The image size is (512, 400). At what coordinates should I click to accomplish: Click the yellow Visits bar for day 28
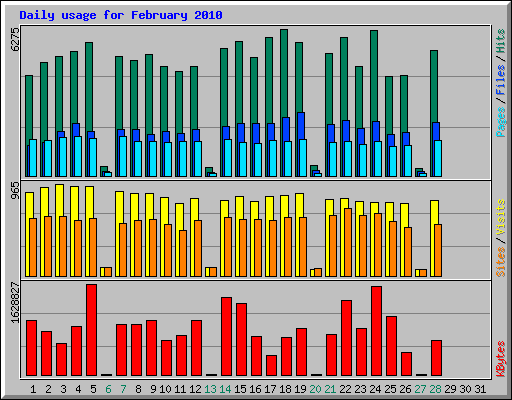tap(434, 212)
